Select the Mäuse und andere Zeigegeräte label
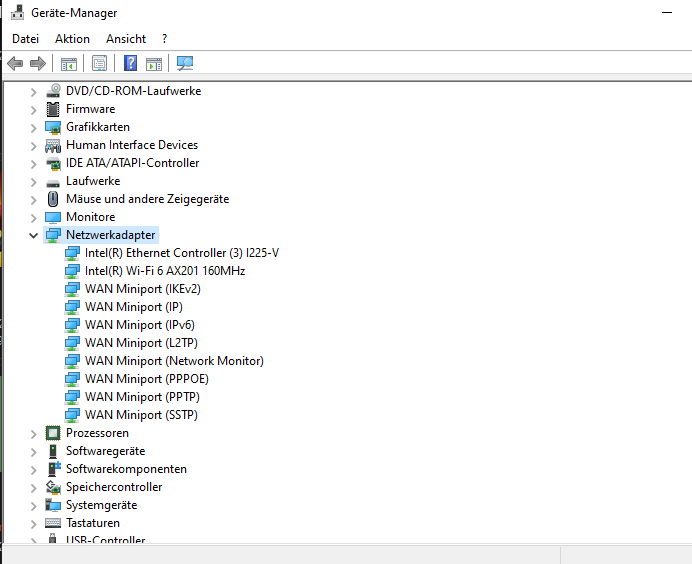692x564 pixels. 147,199
